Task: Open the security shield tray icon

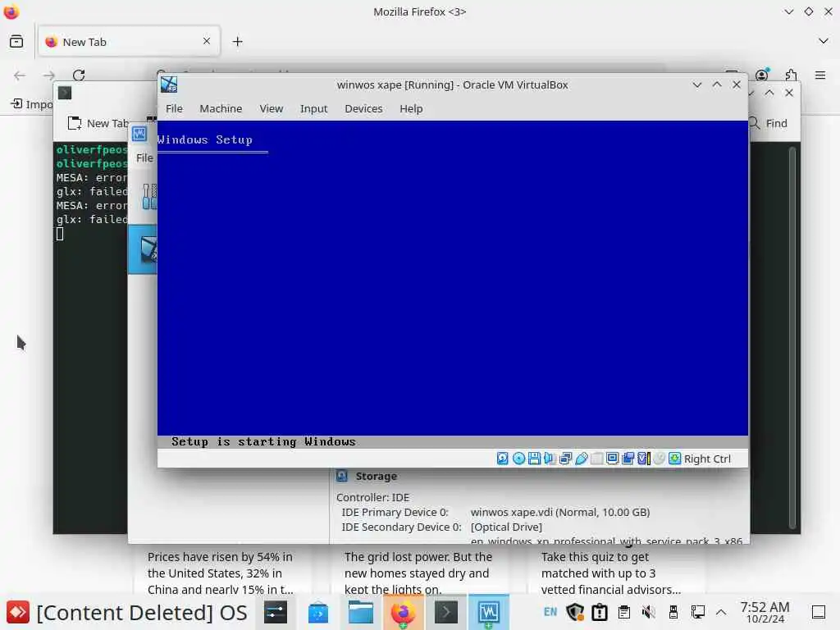Action: pos(575,612)
